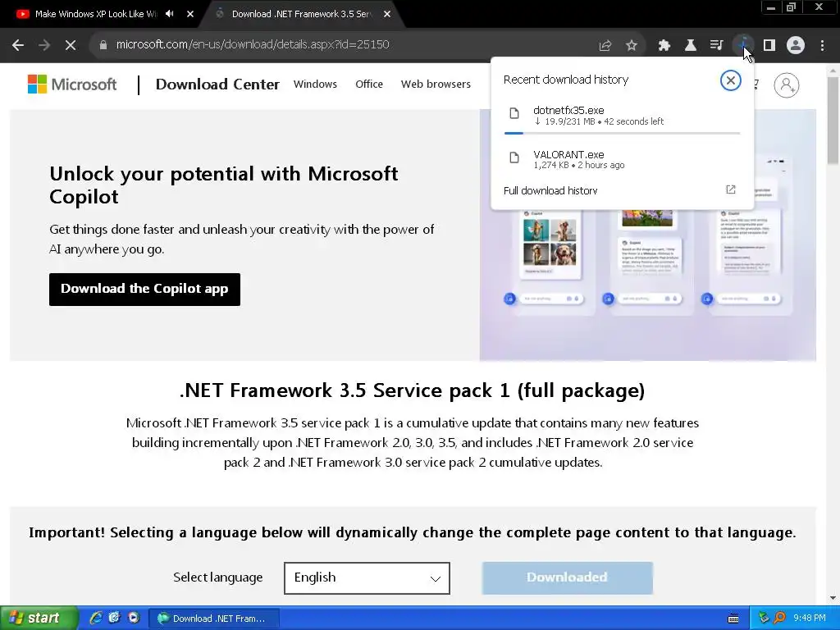
Task: Click the .NET Framework 3.5 Service pack 1 heading
Action: click(x=412, y=390)
